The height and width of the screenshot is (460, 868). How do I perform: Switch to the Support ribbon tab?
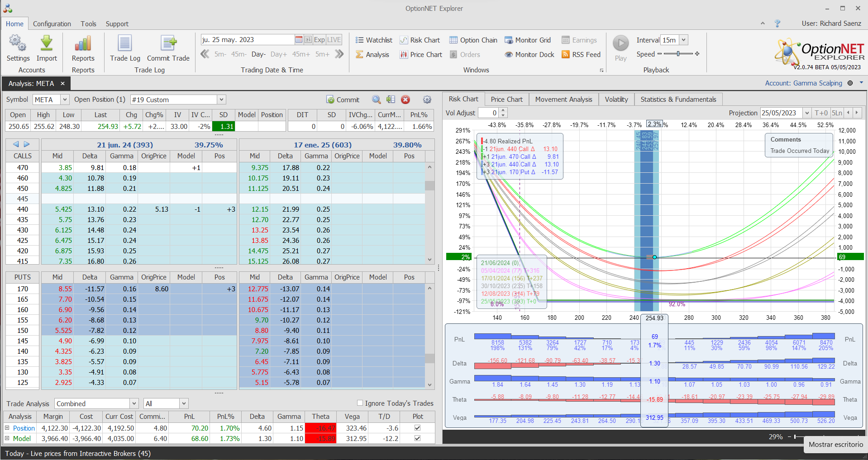point(117,24)
